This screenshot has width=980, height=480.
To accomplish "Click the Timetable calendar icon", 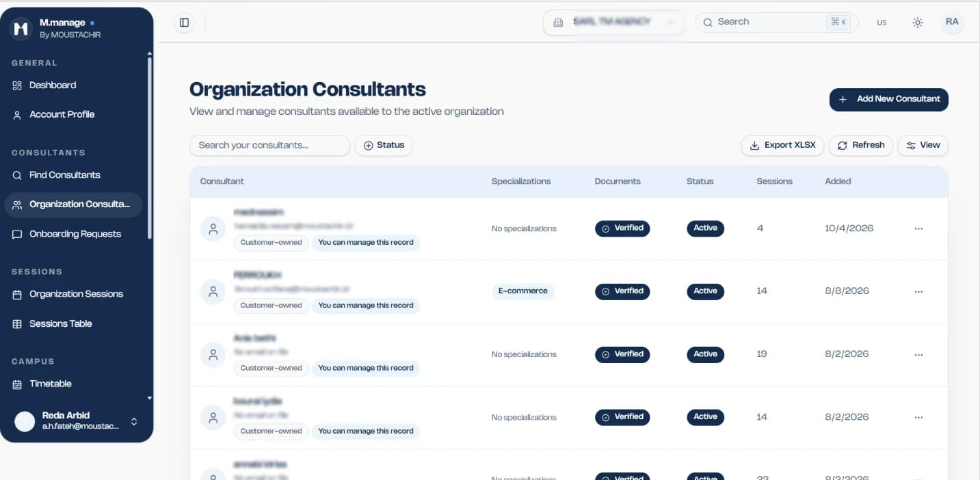I will (x=17, y=384).
